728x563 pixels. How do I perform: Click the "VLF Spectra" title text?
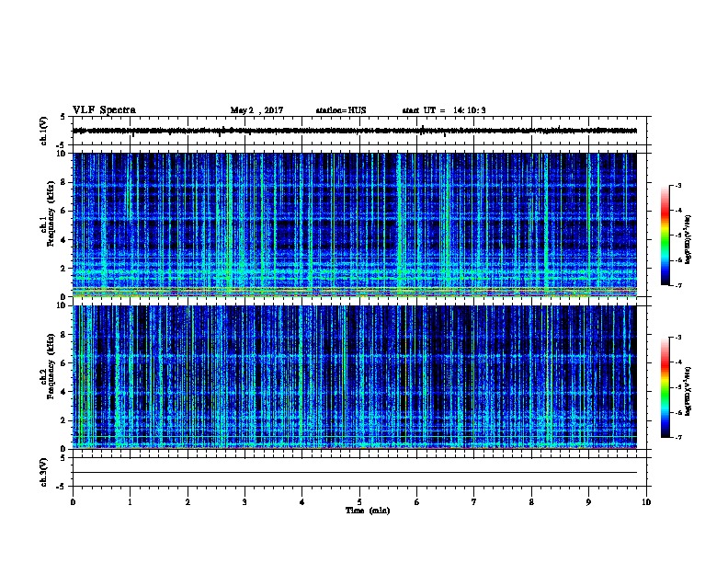point(104,110)
